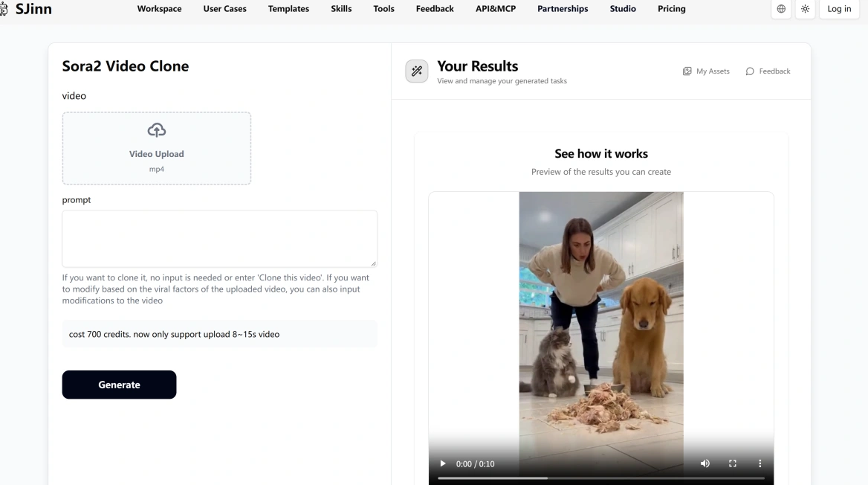Open Studio from the navigation bar

pos(623,9)
